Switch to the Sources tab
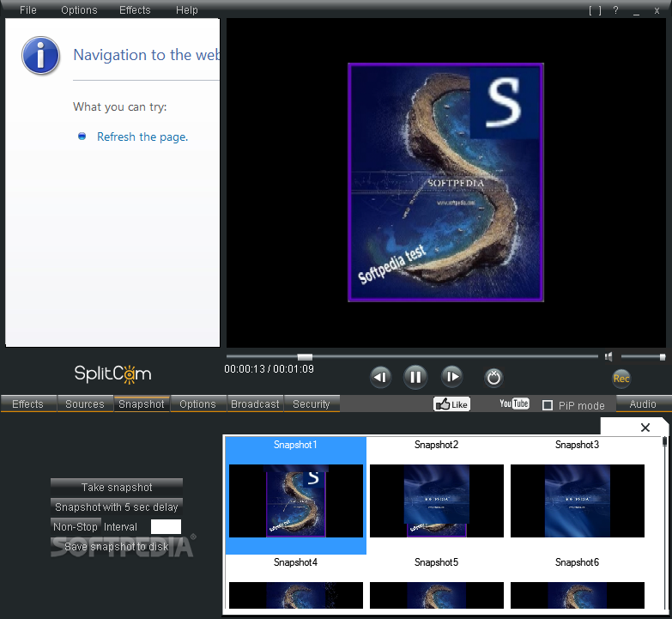The width and height of the screenshot is (672, 619). (85, 404)
